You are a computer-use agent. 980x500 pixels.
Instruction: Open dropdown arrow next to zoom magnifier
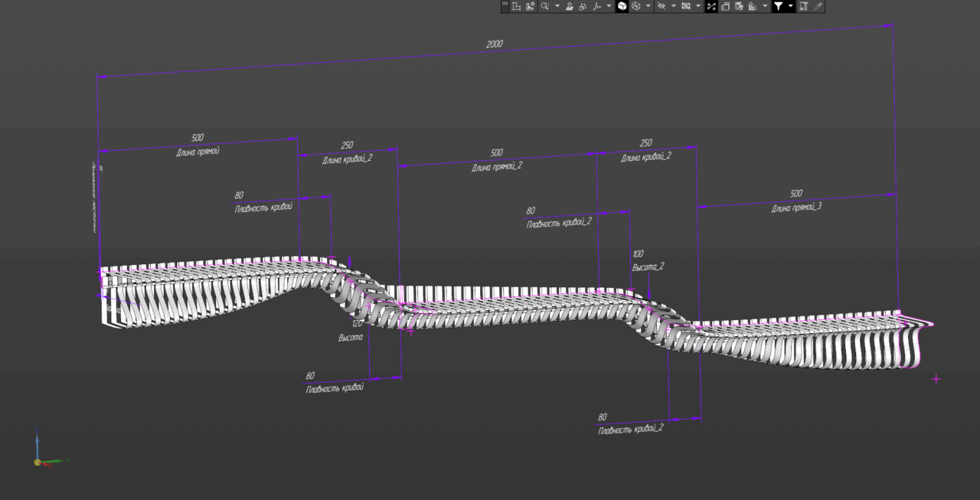tap(557, 6)
